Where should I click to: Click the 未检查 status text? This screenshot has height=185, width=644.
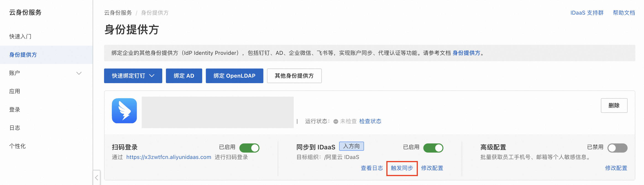click(348, 121)
